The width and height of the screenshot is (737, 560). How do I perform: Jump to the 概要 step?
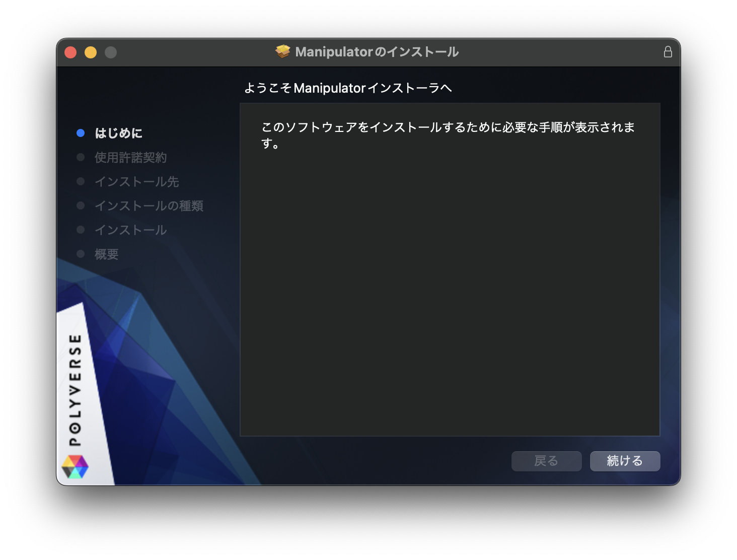106,254
